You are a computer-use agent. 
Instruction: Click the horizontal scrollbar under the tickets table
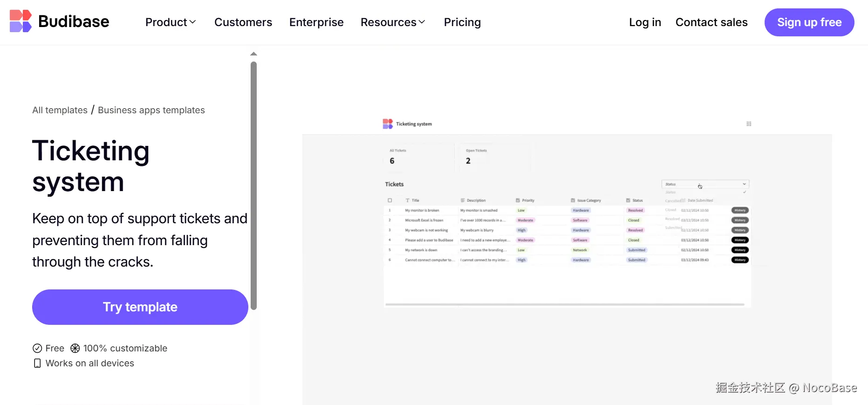coord(565,304)
